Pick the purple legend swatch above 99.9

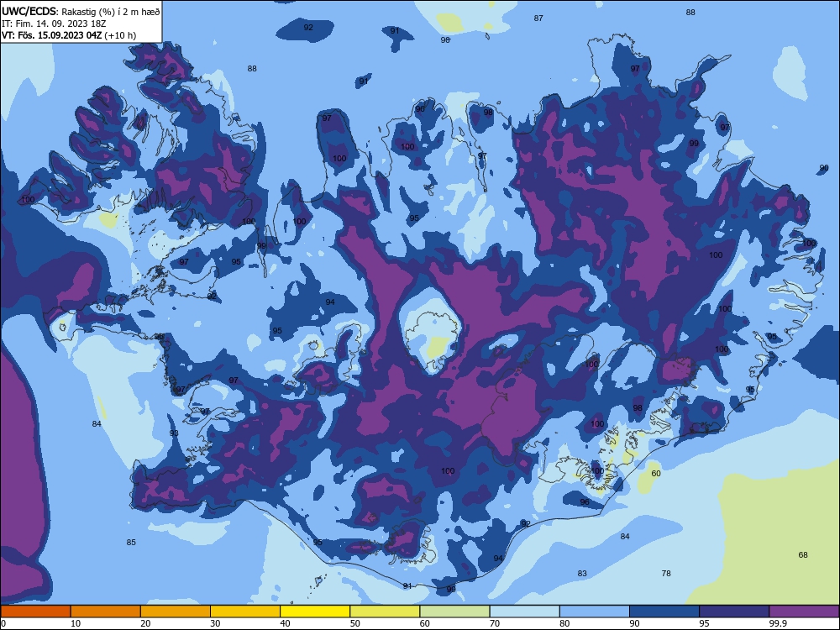click(804, 612)
